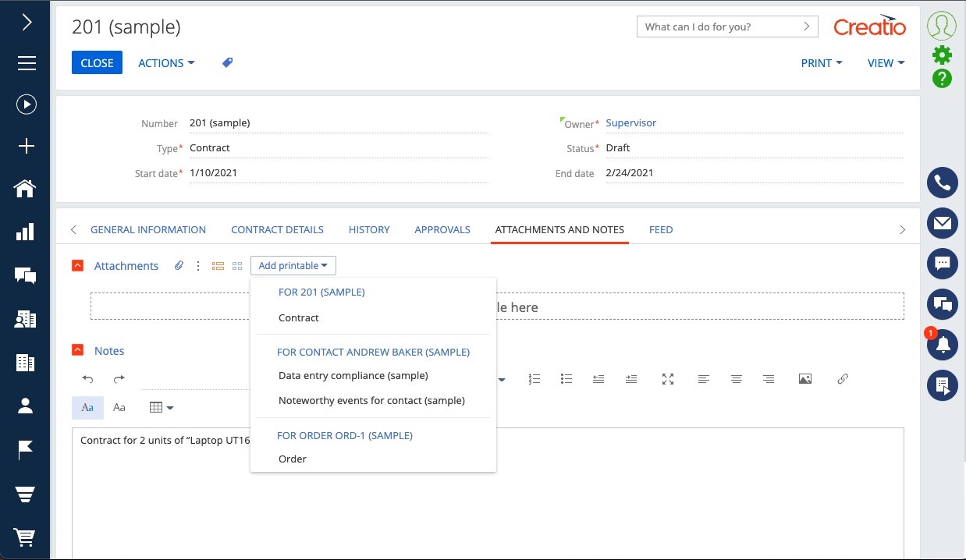The height and width of the screenshot is (560, 966).
Task: Switch attachments to tile view
Action: tap(237, 266)
